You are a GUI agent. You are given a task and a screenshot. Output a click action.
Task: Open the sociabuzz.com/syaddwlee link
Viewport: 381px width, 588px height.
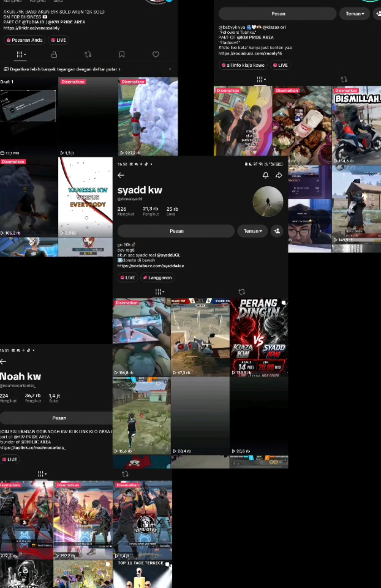(x=151, y=266)
